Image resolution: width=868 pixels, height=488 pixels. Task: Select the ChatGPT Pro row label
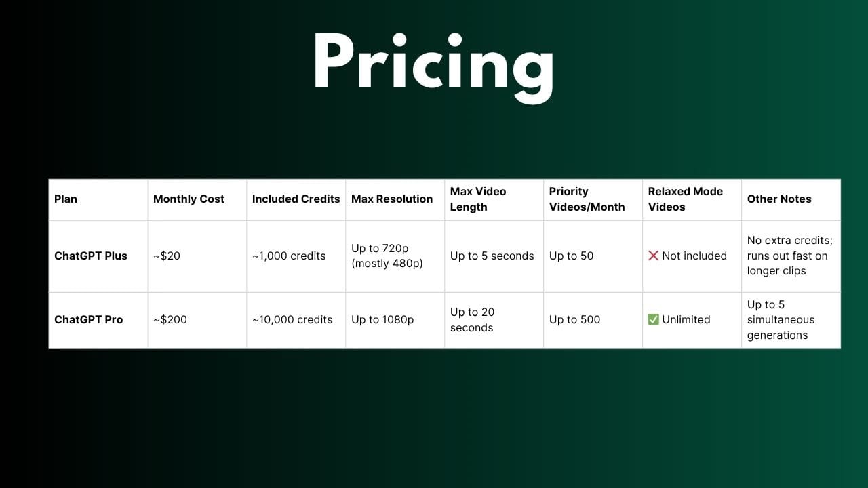pos(89,319)
